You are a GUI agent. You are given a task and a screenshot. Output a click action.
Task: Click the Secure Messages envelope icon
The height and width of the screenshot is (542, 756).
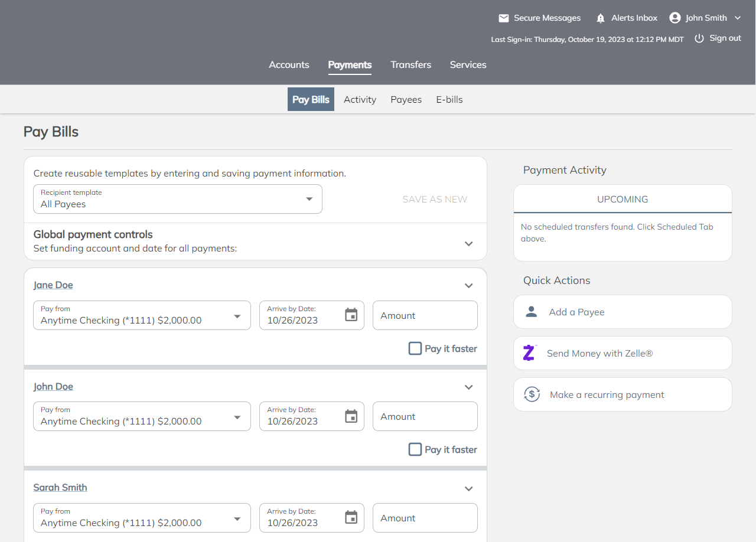[x=504, y=18]
